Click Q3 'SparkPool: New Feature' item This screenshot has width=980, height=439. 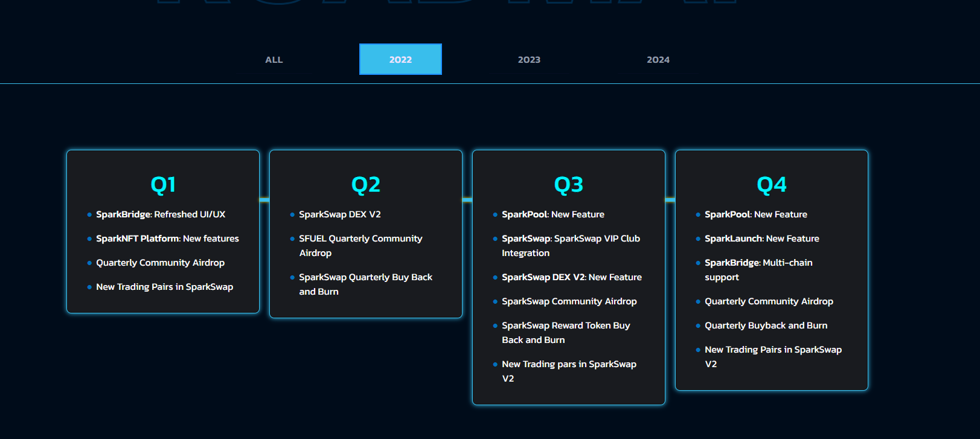pos(553,214)
